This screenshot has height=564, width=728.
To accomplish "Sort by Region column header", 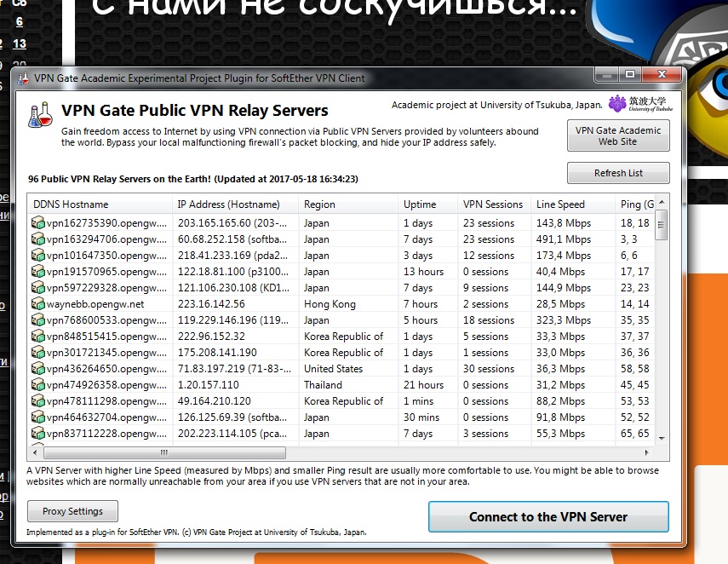I will [348, 204].
